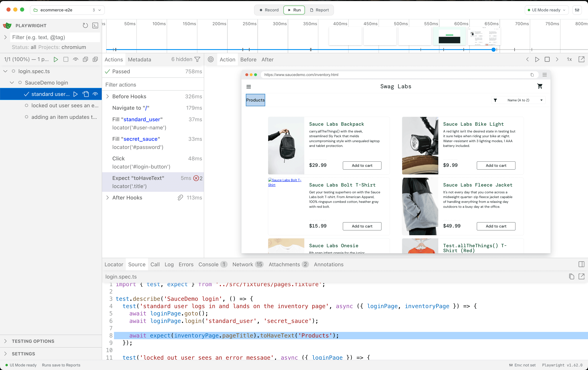
Task: Click the timeline blue position handle
Action: coord(494,49)
